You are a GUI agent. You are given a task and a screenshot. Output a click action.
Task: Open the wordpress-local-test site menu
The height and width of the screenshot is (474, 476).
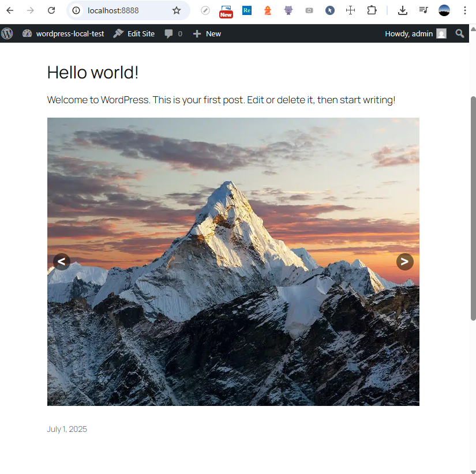pos(63,33)
